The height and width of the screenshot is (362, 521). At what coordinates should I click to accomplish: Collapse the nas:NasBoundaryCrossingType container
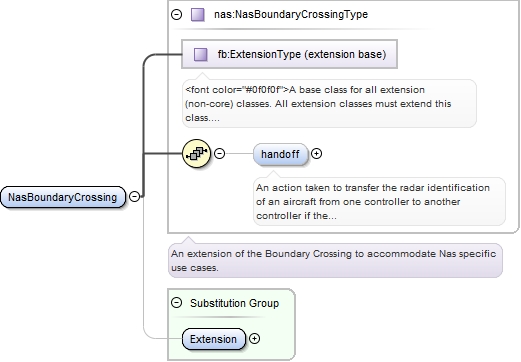[x=176, y=14]
